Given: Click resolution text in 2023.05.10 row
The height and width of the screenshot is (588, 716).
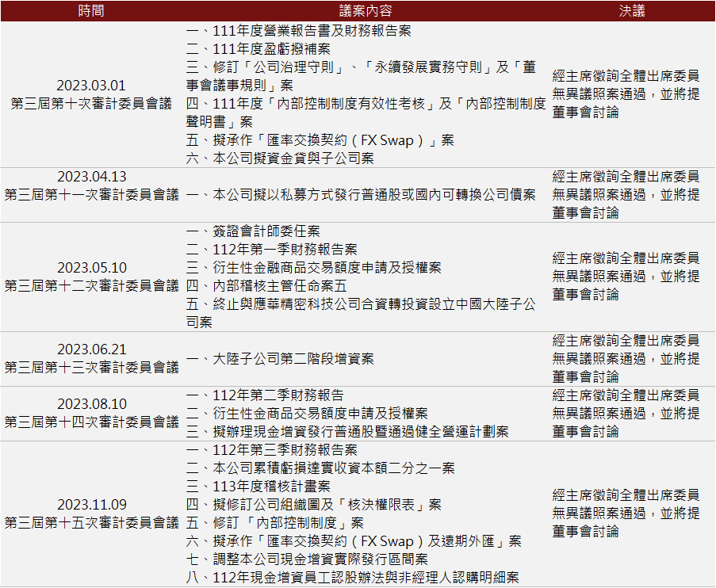Looking at the screenshot, I should tap(626, 277).
